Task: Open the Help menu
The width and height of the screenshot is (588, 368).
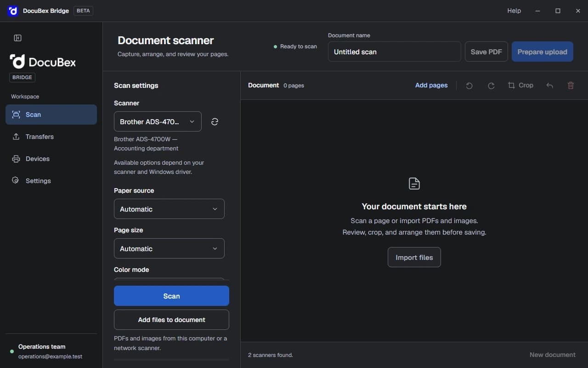Action: (514, 11)
